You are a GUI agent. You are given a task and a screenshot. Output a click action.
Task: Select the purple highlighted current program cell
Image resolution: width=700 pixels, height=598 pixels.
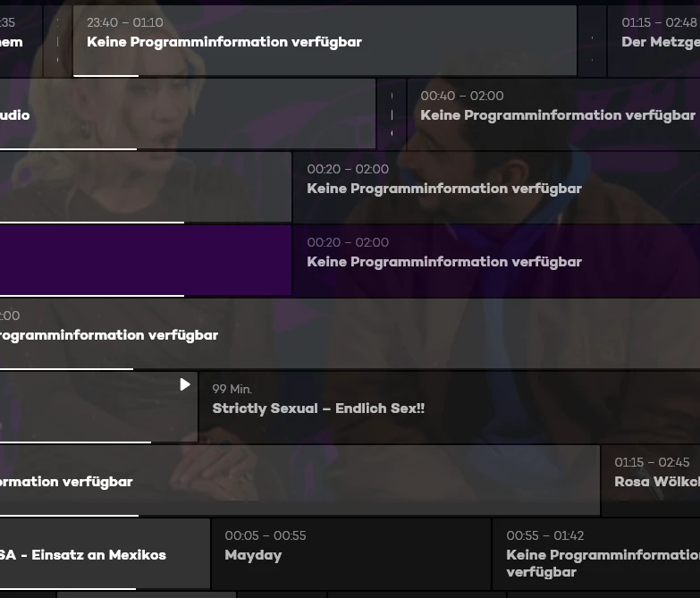(x=145, y=260)
